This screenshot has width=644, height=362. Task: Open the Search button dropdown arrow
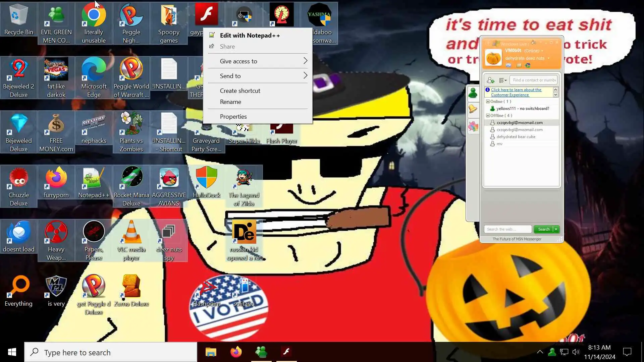556,229
